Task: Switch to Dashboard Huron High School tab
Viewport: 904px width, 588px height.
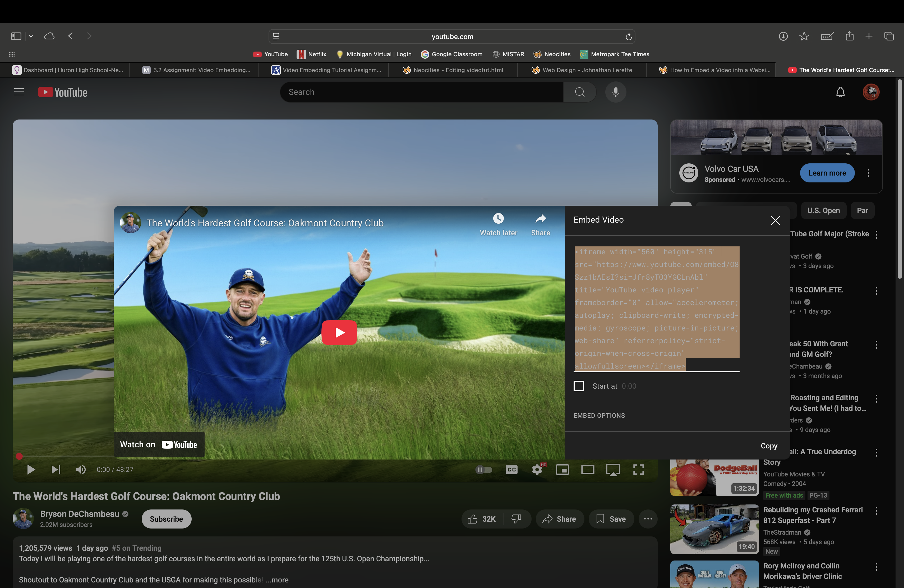Action: (x=64, y=70)
